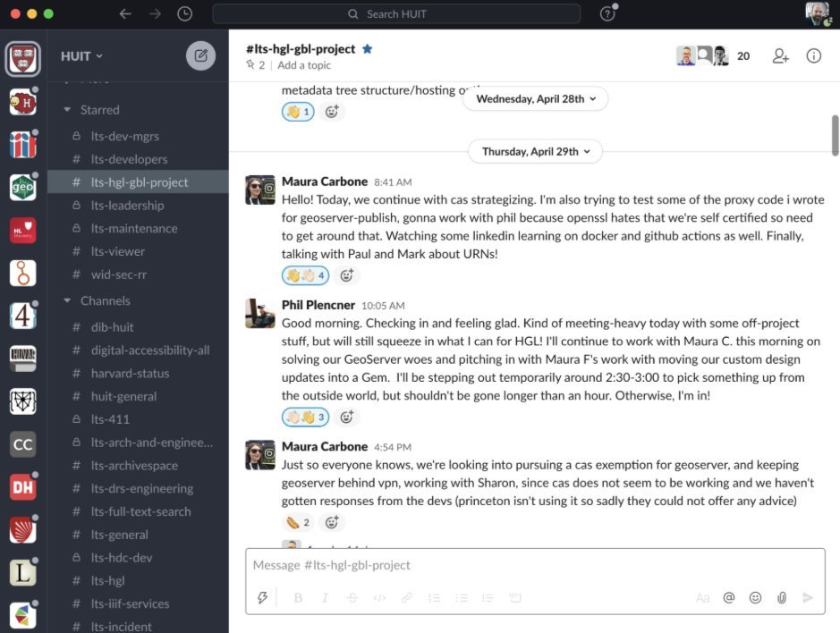This screenshot has height=633, width=840.
Task: Open the Wednesday, April 28th date dropdown
Action: click(x=535, y=98)
